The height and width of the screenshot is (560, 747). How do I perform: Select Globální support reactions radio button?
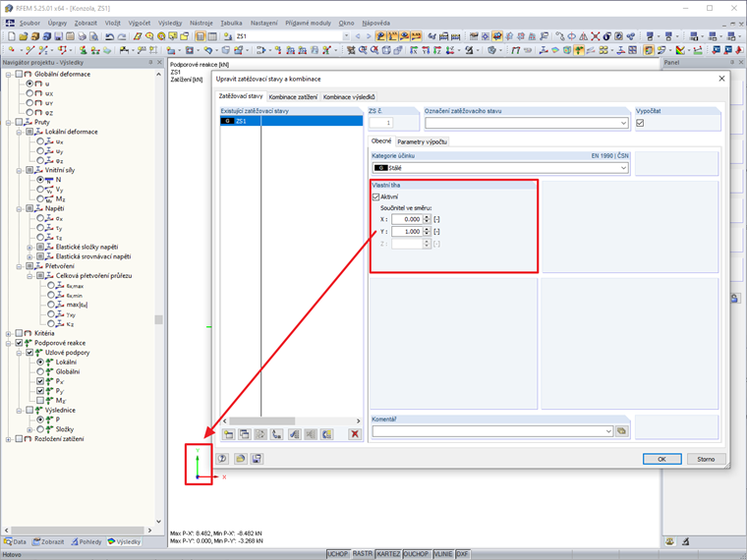click(x=40, y=371)
